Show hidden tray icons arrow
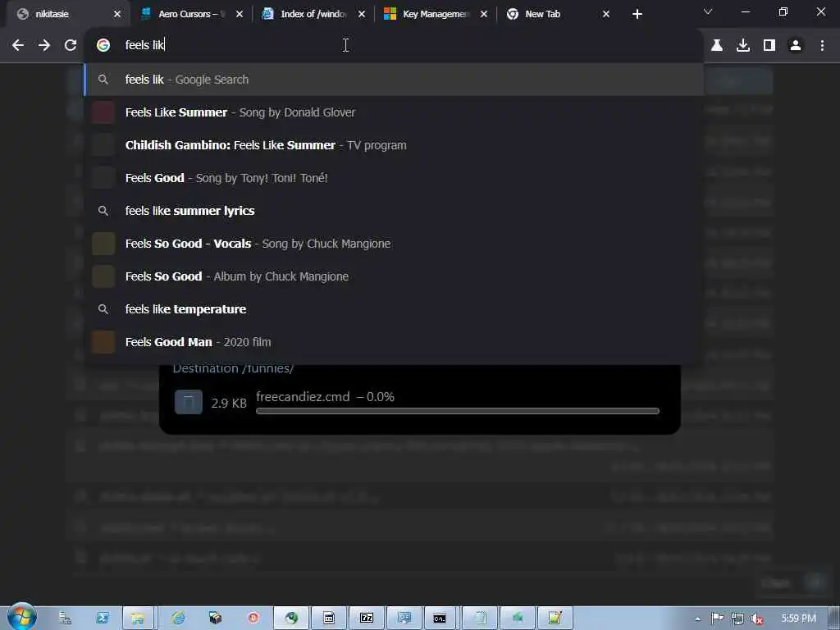 697,619
